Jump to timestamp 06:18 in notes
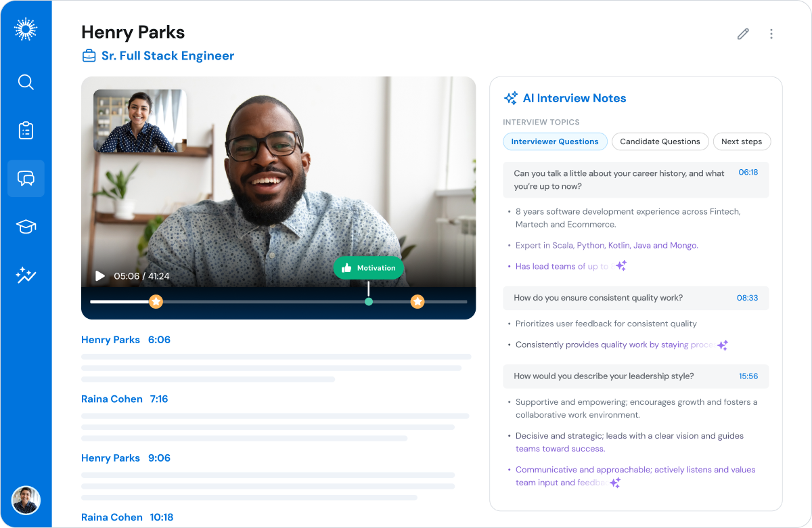 748,173
